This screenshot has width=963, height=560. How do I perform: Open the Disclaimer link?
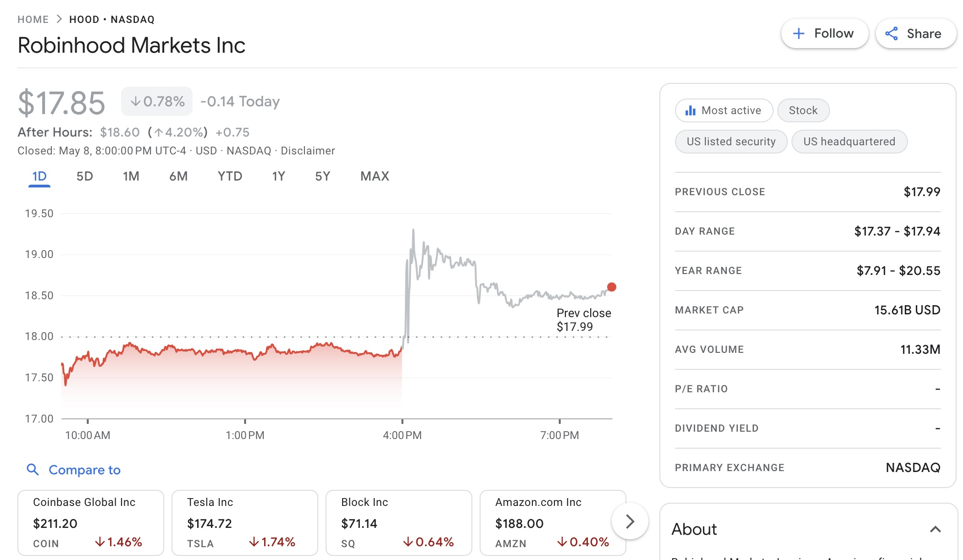[308, 151]
